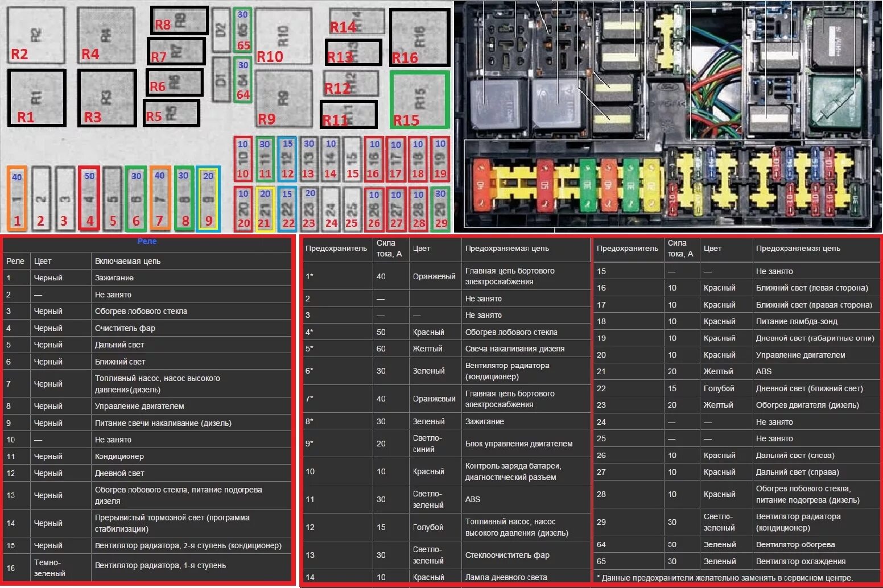Click the yellow-outlined fuse 21
Viewport: 883px width, 588px height.
pyautogui.click(x=265, y=209)
